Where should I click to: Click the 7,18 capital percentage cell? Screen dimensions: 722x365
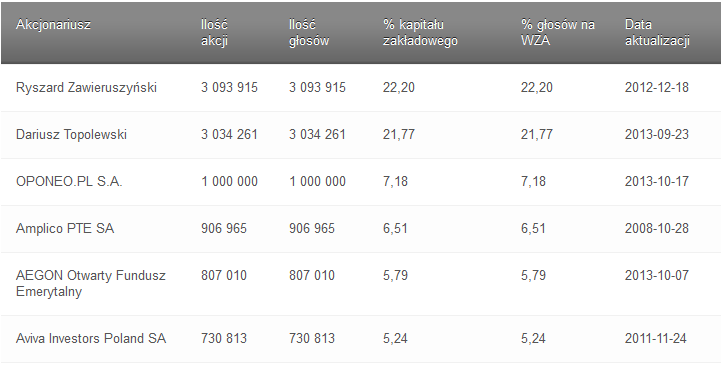[395, 181]
